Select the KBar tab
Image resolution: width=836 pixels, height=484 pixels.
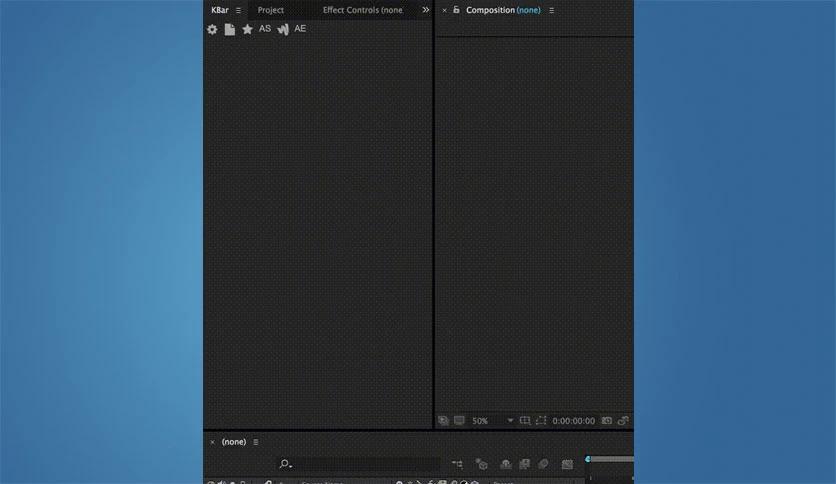(220, 10)
